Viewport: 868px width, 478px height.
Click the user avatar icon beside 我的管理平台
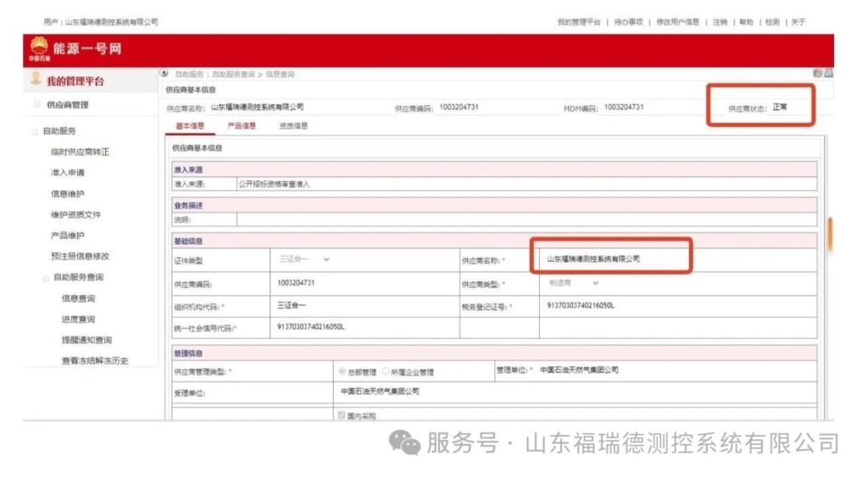[36, 79]
